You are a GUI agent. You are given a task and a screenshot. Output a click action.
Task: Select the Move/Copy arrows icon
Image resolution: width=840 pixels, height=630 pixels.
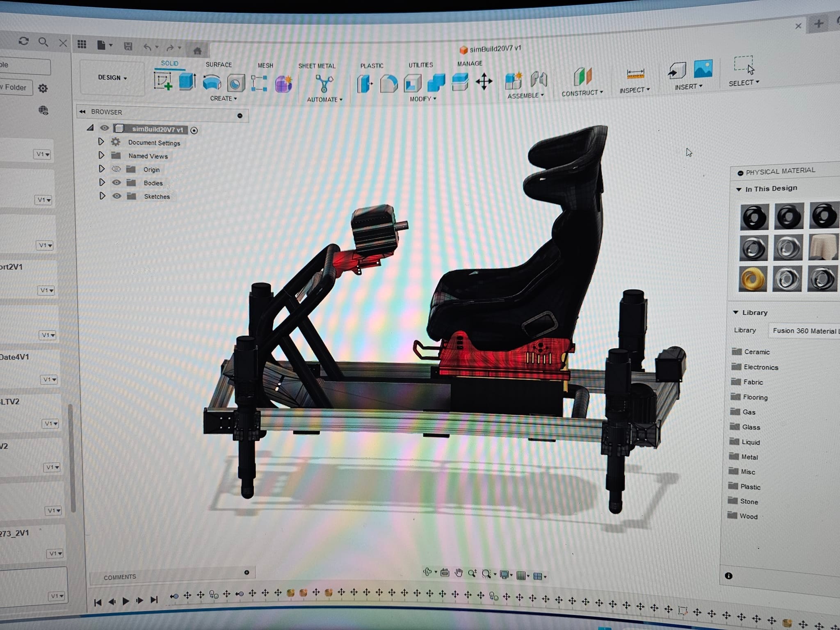(484, 81)
